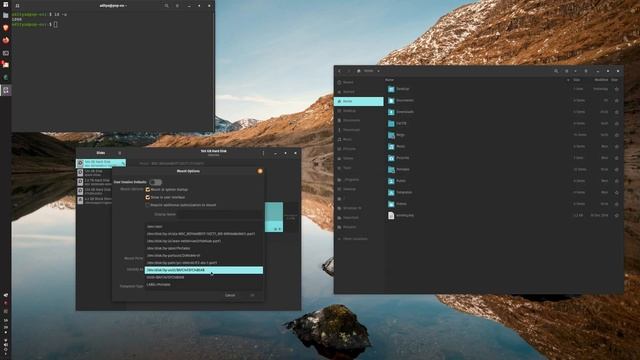Image resolution: width=640 pixels, height=360 pixels.
Task: Toggle Show in user interface checkbox
Action: tap(148, 197)
